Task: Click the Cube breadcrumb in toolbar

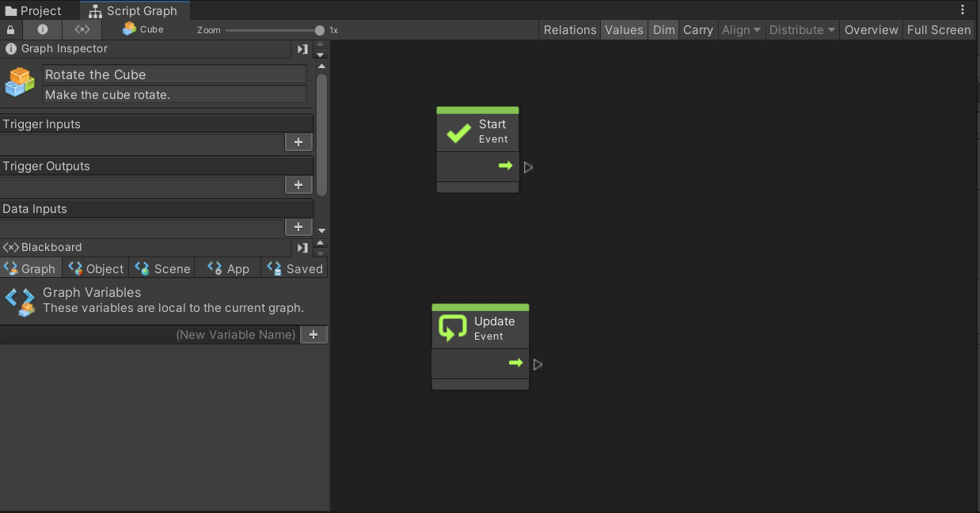Action: point(143,29)
